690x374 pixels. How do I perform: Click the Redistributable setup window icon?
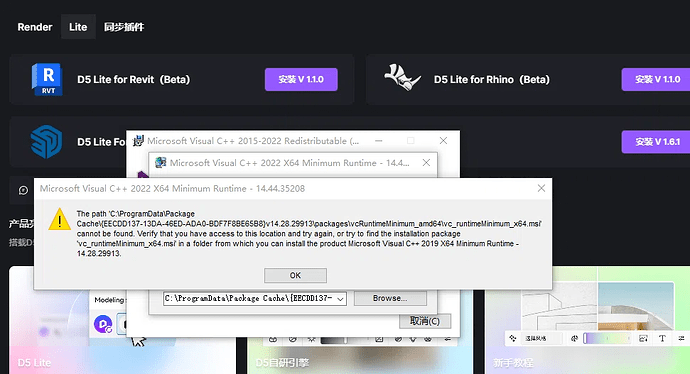[x=138, y=141]
